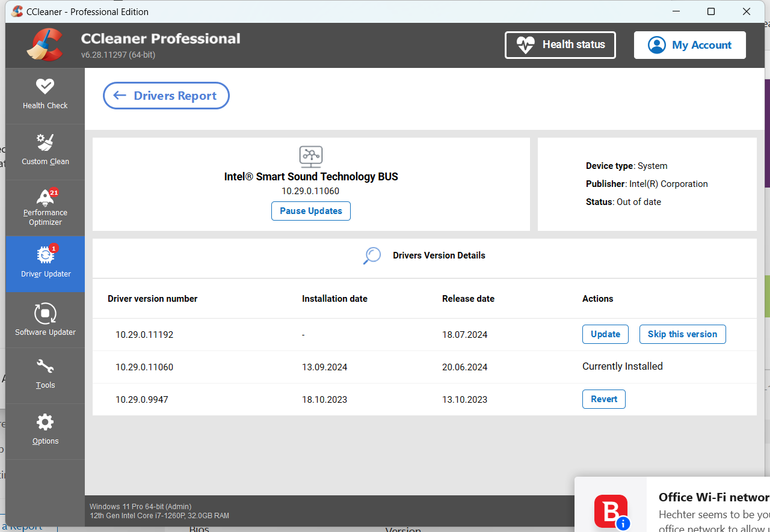Click Skip this version button
Image resolution: width=770 pixels, height=532 pixels.
pyautogui.click(x=682, y=334)
